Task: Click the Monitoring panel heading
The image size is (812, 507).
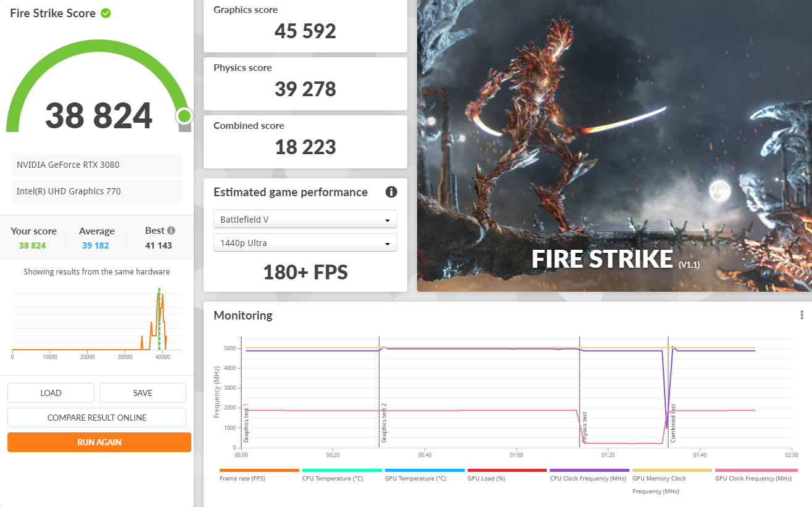Action: 242,315
